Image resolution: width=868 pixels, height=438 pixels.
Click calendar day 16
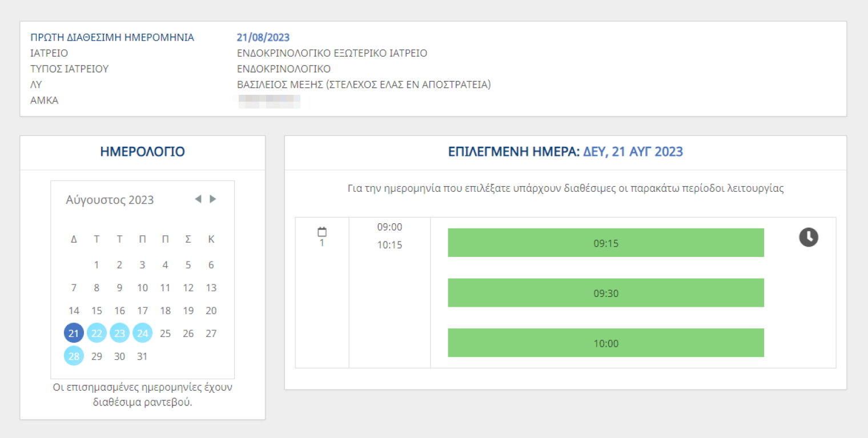point(119,310)
